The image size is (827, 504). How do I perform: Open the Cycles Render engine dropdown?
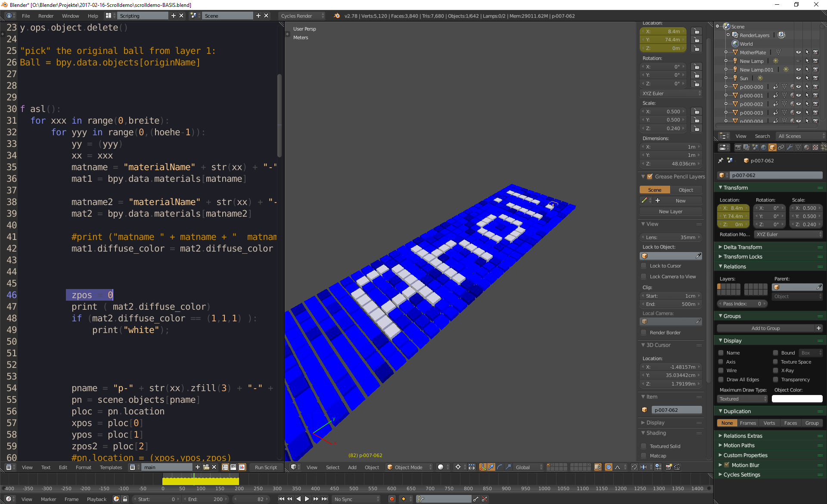point(302,16)
